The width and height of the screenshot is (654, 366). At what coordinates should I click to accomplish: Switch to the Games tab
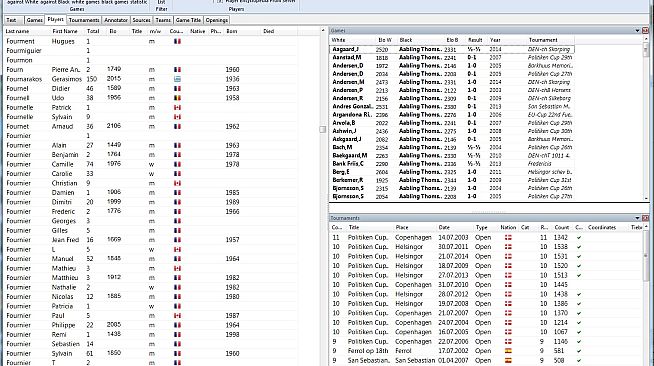(34, 20)
